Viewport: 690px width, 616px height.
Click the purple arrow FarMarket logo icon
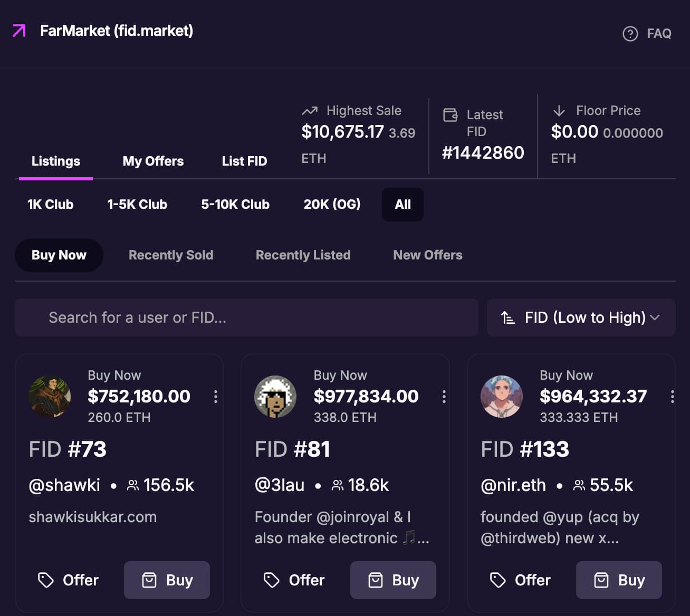[x=19, y=31]
